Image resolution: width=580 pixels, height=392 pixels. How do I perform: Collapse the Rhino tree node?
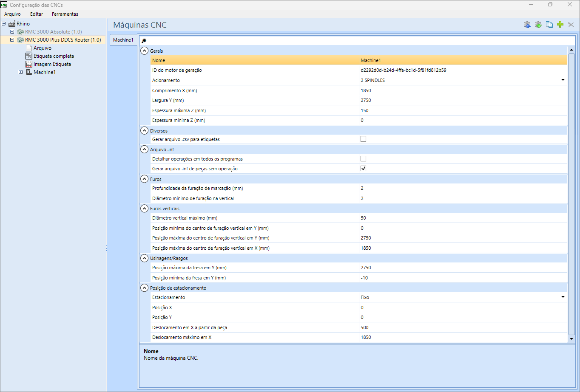point(4,24)
